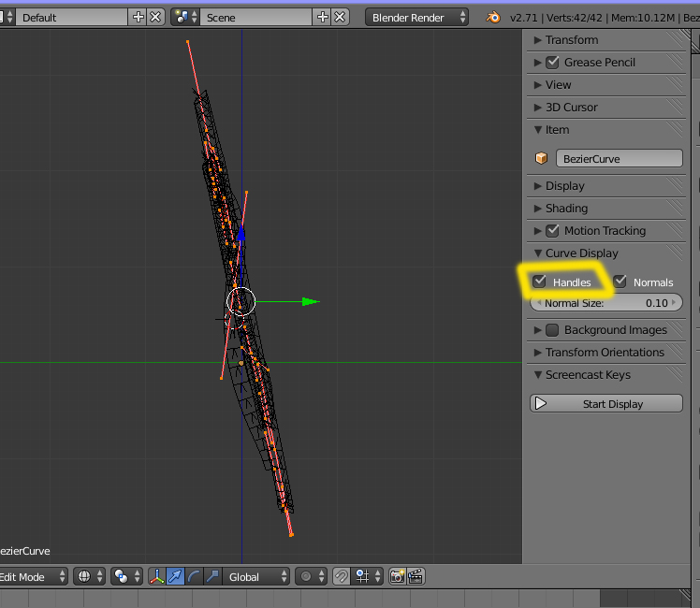Toggle the 3D manipulator widget icon
Image resolution: width=700 pixels, height=608 pixels.
(156, 576)
